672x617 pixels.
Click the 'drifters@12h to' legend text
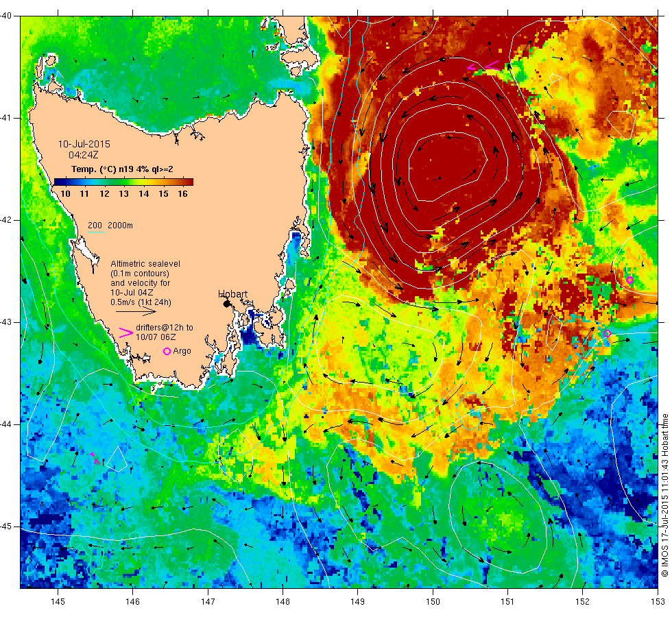tap(165, 328)
